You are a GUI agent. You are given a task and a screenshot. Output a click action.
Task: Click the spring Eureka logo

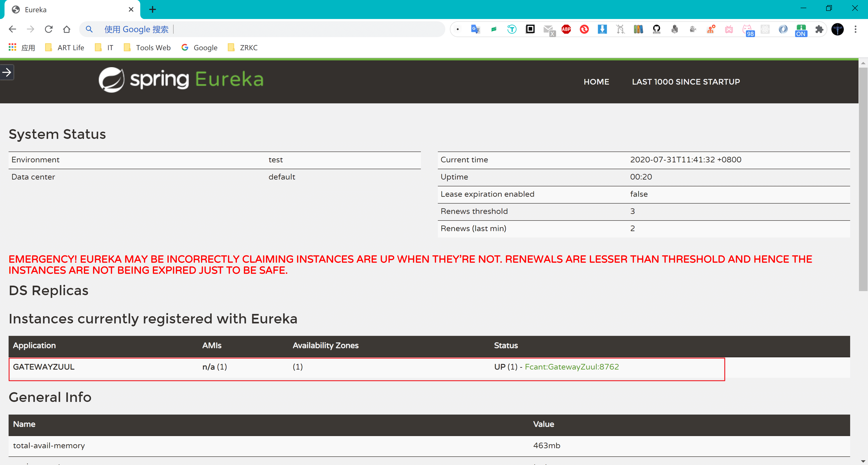click(181, 80)
